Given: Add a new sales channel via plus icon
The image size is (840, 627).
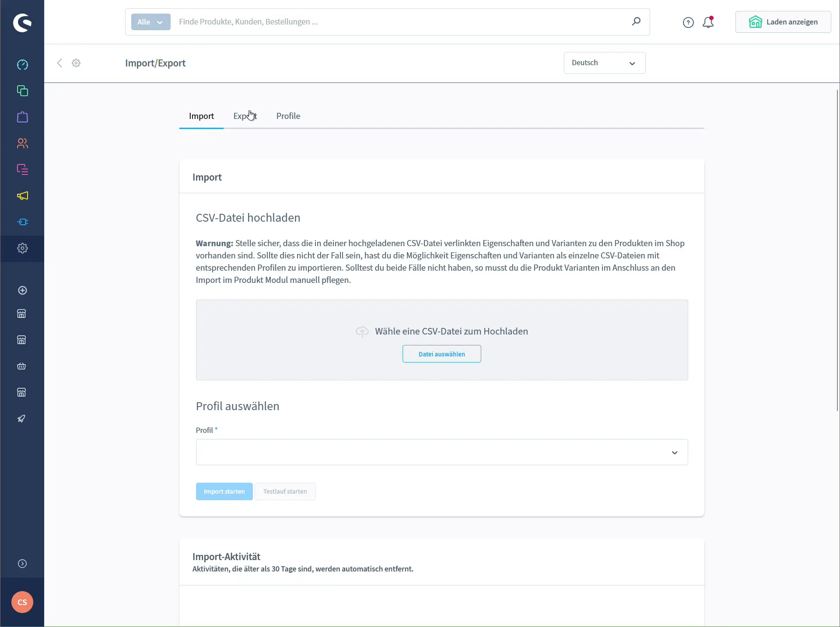Looking at the screenshot, I should click(22, 290).
